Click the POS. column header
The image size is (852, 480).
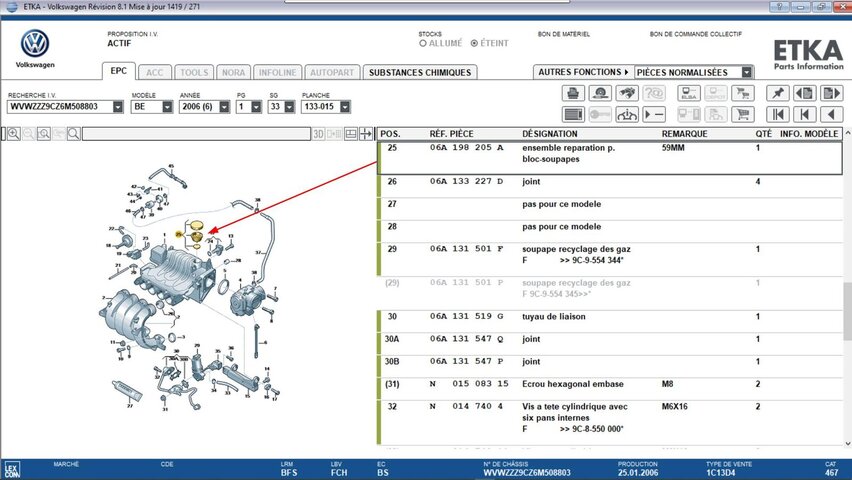(390, 134)
